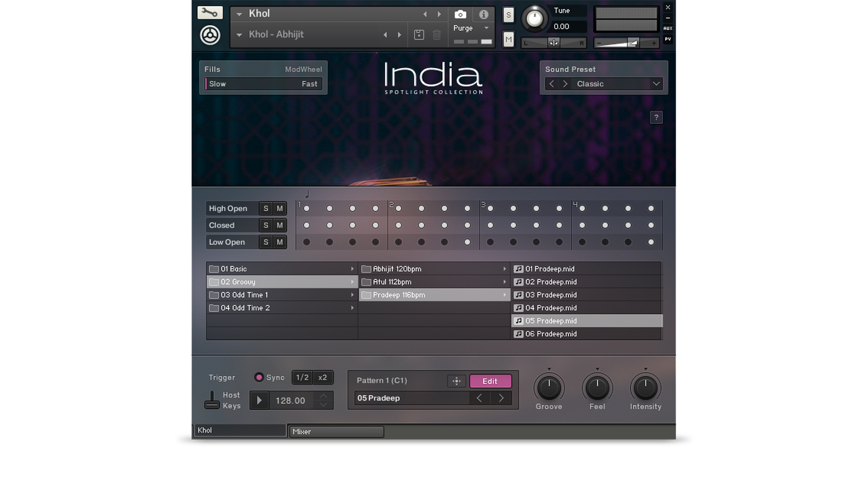Open the wrench instrument edit mode
Image resolution: width=868 pixels, height=498 pixels.
pyautogui.click(x=210, y=12)
